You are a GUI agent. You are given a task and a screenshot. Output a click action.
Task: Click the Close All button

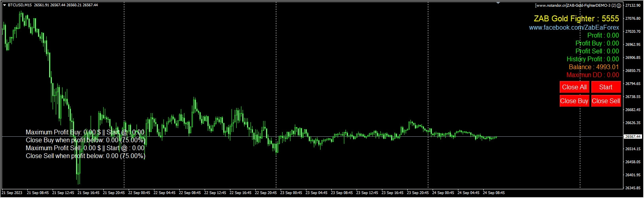(x=574, y=87)
